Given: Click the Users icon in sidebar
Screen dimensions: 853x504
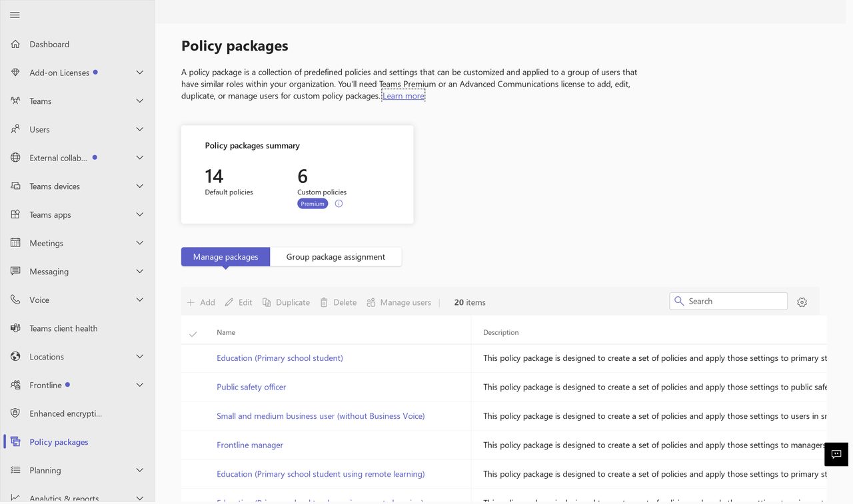Looking at the screenshot, I should click(x=15, y=129).
